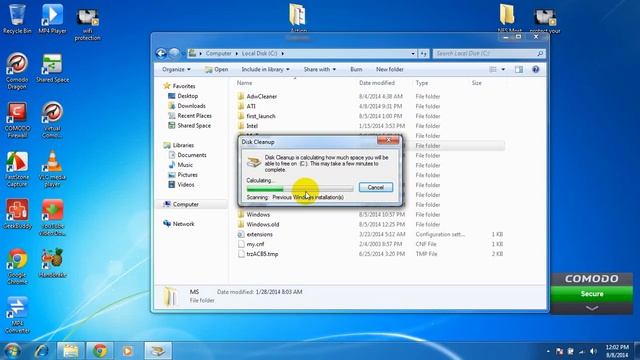Launch Google Chrome from desktop
Viewport: 640px width, 360px height.
pyautogui.click(x=17, y=266)
